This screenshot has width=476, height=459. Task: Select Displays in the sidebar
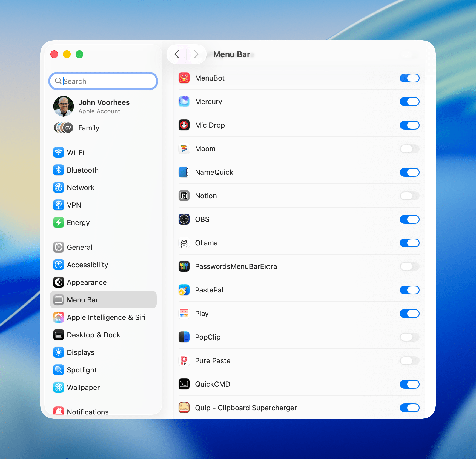(103, 352)
